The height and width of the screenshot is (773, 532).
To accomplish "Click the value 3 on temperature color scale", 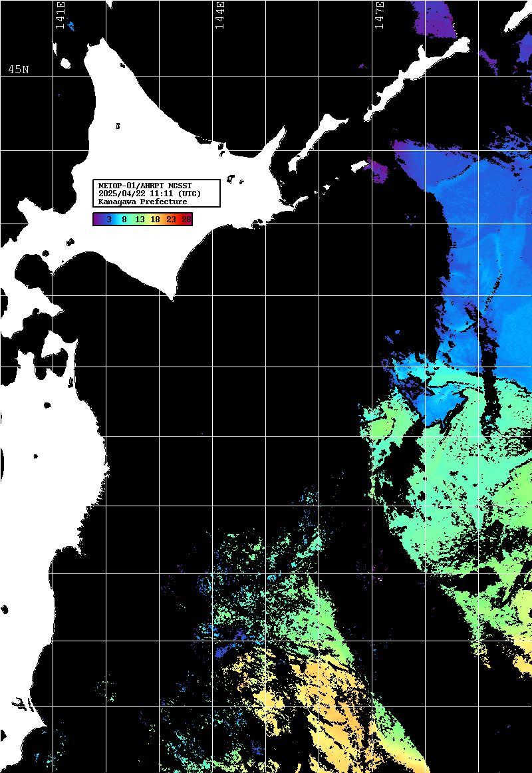I will click(109, 220).
